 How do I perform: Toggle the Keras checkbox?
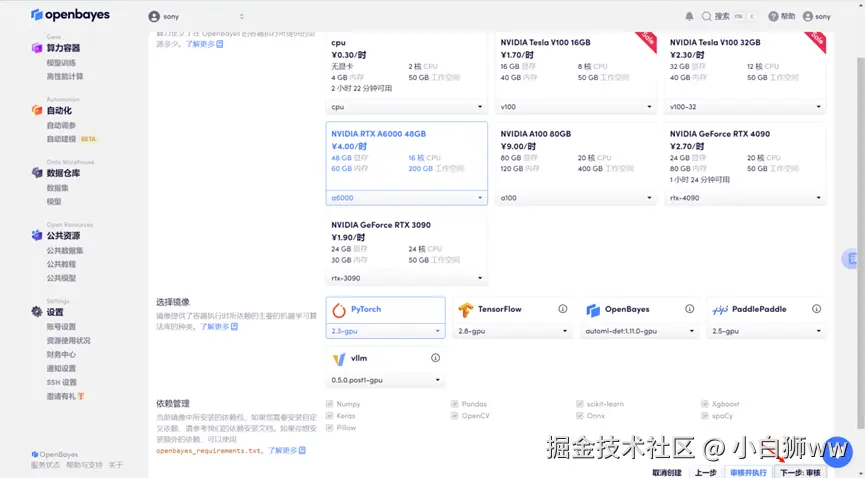329,416
